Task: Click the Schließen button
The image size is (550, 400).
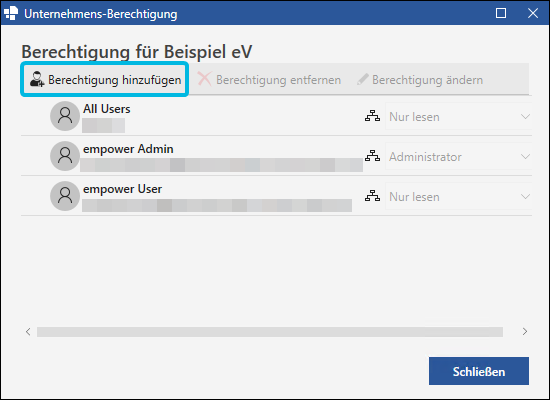Action: (479, 371)
